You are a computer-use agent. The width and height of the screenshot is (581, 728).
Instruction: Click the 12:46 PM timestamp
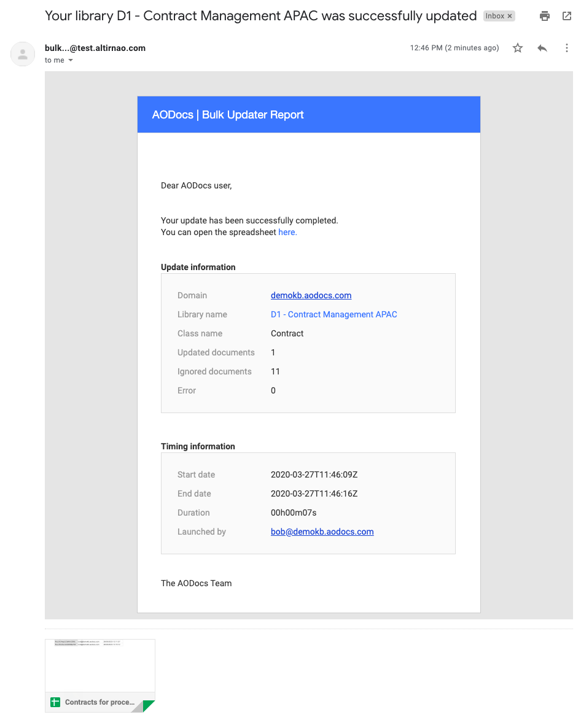tap(454, 48)
